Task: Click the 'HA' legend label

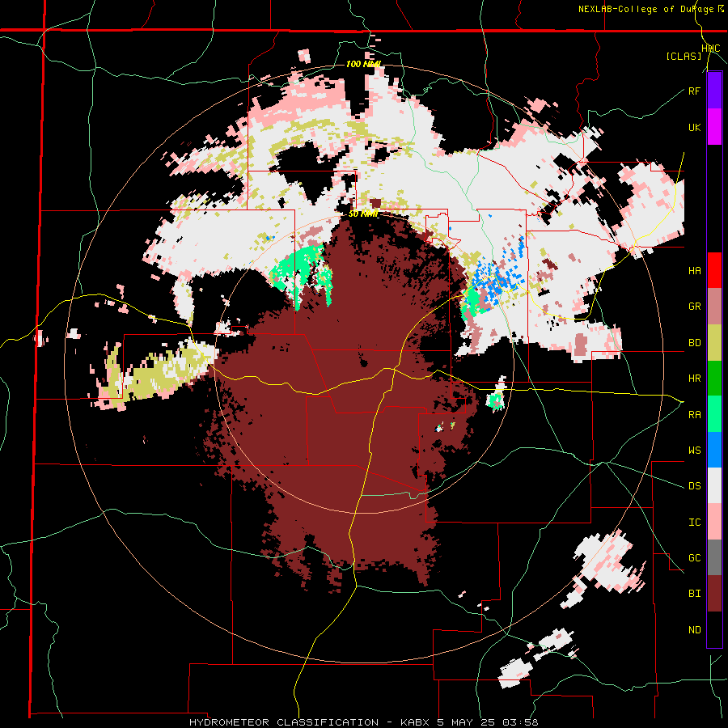Action: 694,271
